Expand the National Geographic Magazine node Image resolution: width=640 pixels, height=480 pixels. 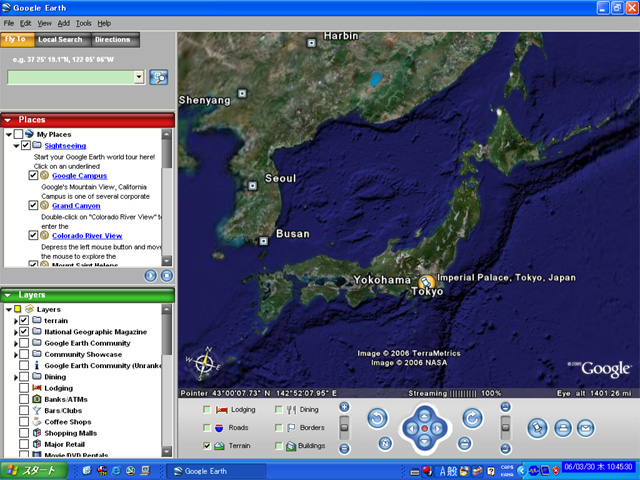click(16, 332)
